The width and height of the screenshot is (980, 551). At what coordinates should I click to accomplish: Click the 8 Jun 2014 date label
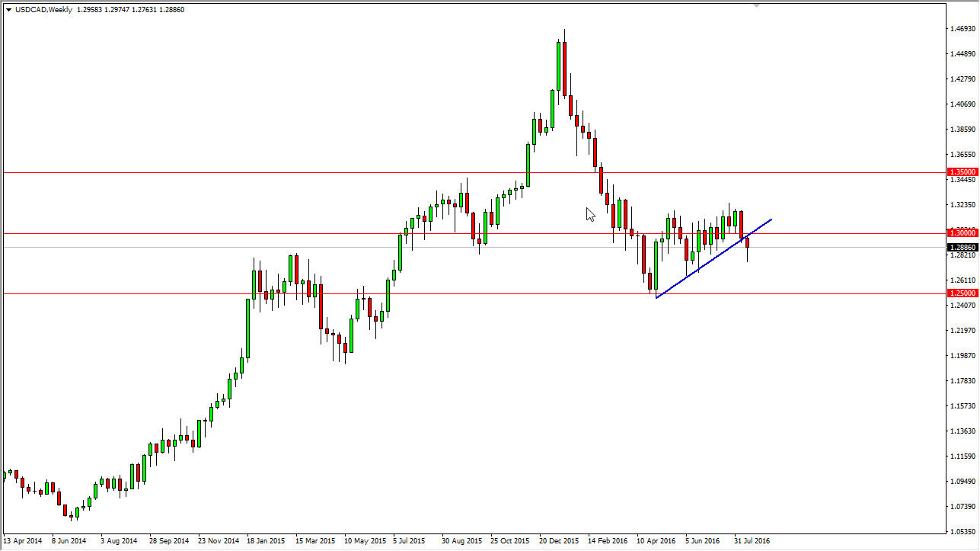click(69, 540)
